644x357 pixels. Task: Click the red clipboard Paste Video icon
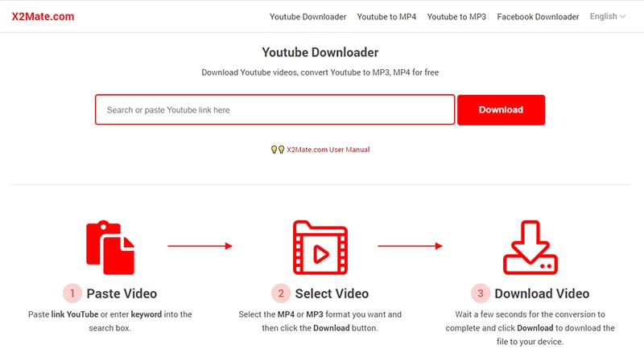tap(110, 248)
